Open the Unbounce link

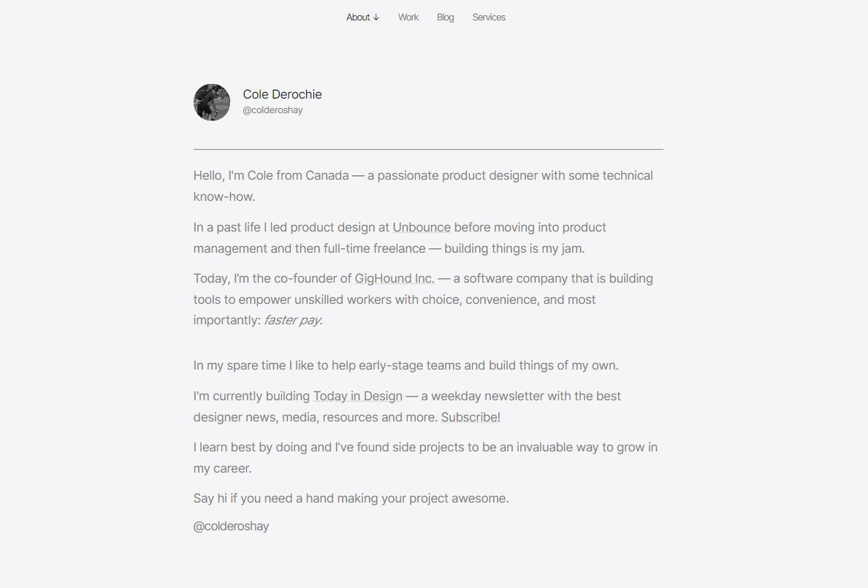coord(422,227)
